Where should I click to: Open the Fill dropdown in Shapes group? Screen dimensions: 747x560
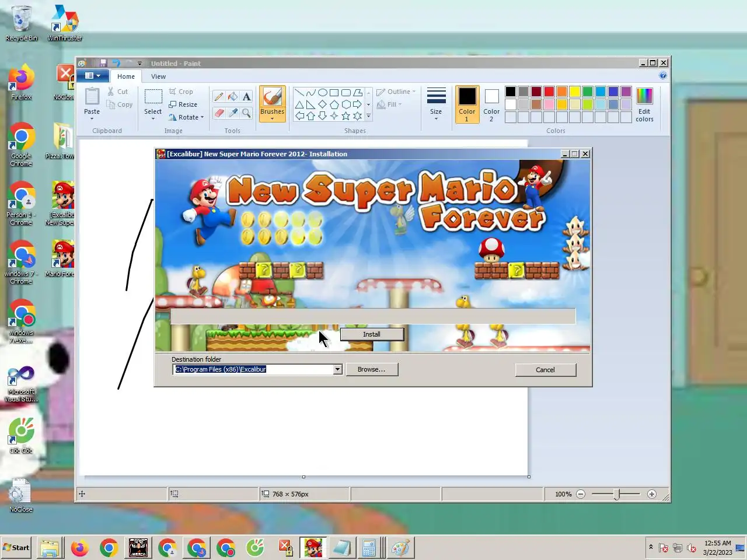click(x=390, y=104)
